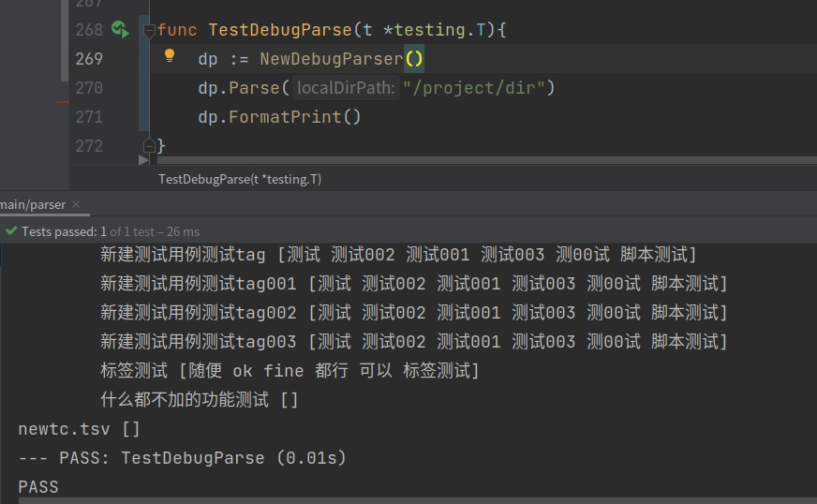This screenshot has height=504, width=817.
Task: Click the red error stripe marker
Action: coord(62,101)
